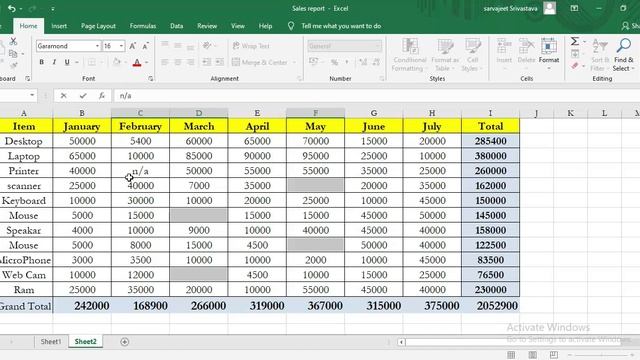
Task: Switch to Page Break Preview status icon
Action: tap(554, 355)
